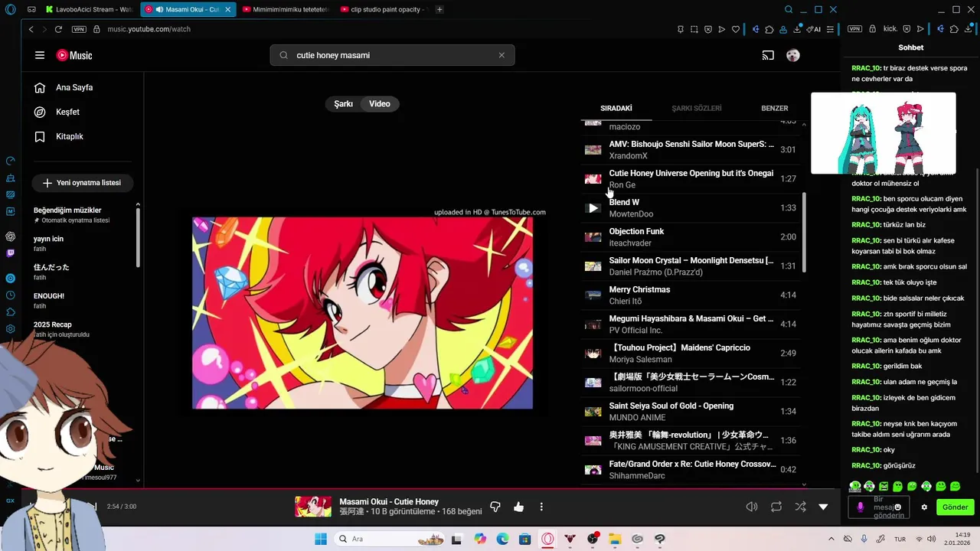Toggle shuffle in the player bar
Viewport: 980px width, 551px height.
pyautogui.click(x=800, y=507)
